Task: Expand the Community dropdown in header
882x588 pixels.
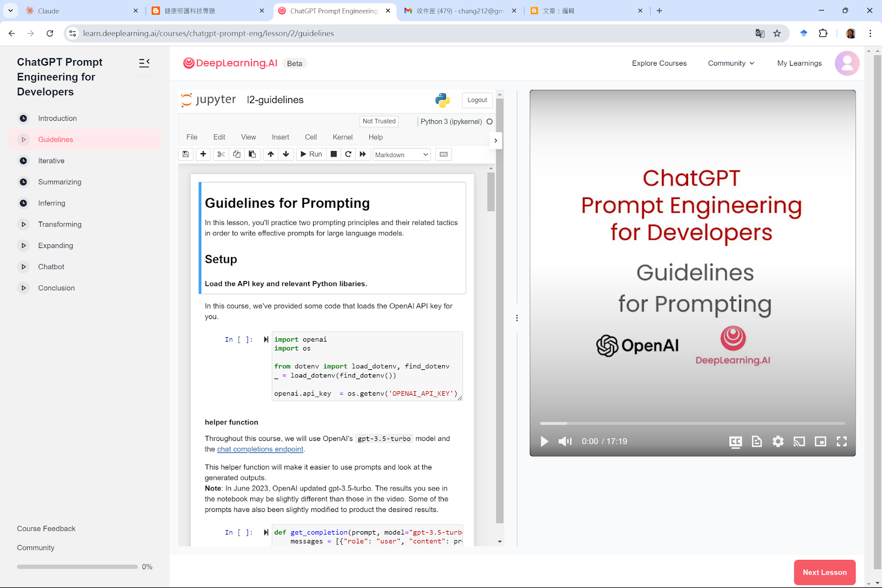Action: tap(731, 63)
